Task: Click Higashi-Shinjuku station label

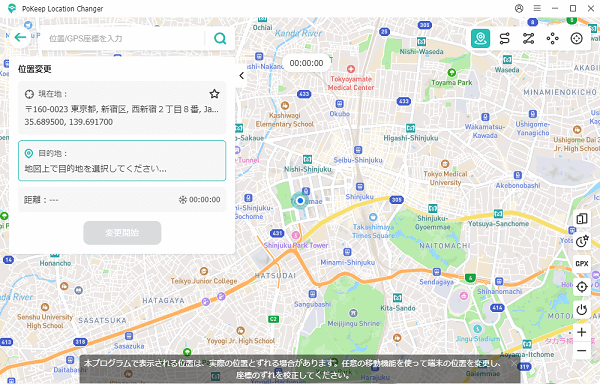Action: (411, 138)
